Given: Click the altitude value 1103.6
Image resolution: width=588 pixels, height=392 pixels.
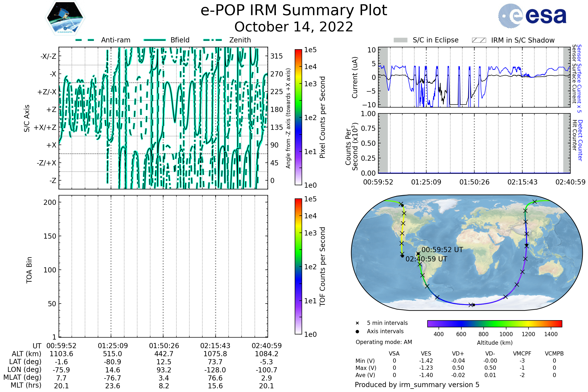Looking at the screenshot, I should tap(61, 354).
